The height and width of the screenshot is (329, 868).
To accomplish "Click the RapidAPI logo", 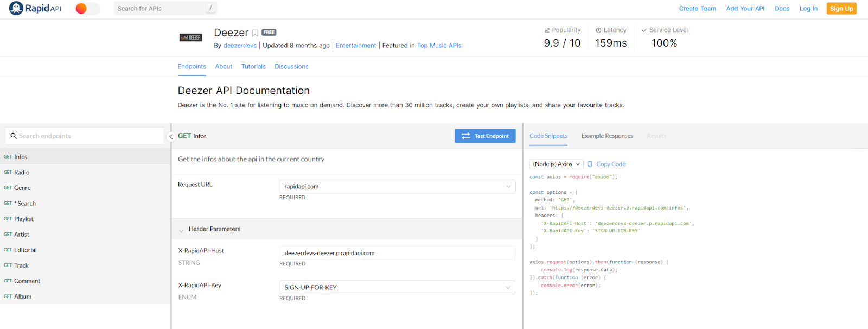I will tap(35, 8).
